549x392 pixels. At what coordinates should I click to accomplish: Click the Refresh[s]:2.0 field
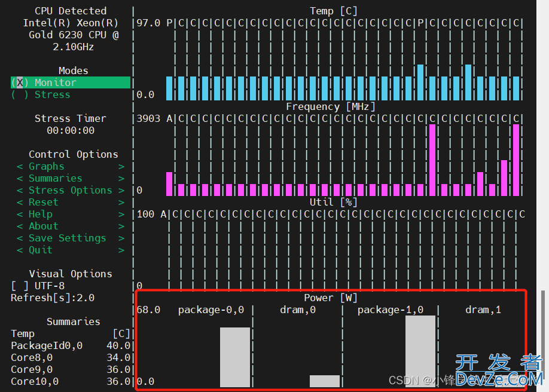[53, 298]
